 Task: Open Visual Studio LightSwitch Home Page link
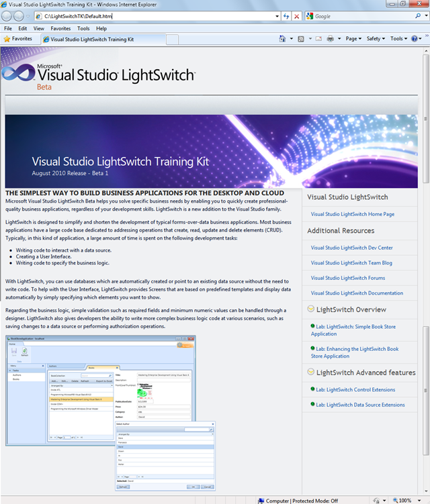point(353,214)
